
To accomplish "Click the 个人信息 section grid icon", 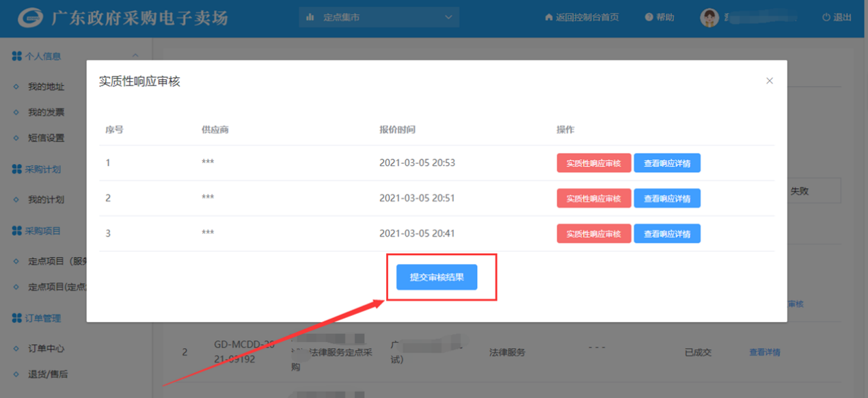I will pos(17,56).
